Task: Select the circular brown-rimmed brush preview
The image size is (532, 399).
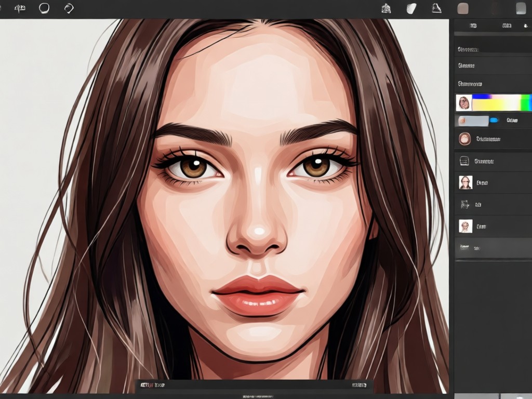Action: pyautogui.click(x=464, y=139)
